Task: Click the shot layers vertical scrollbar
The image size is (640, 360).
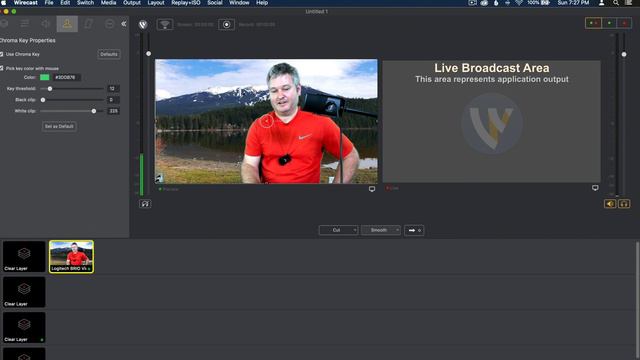Action: click(x=637, y=300)
